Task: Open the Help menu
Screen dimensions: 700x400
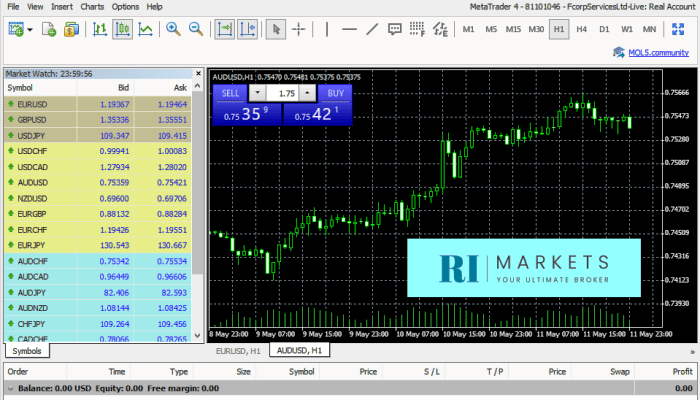Action: pos(154,7)
